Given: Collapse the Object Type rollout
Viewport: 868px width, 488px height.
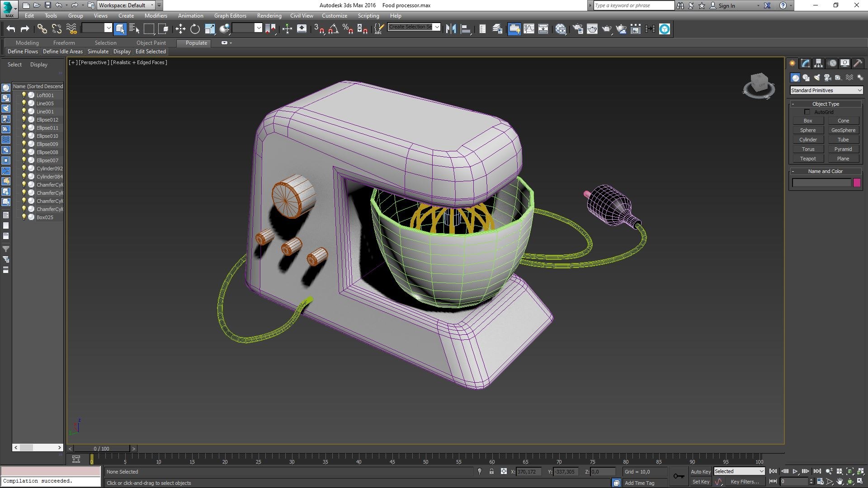Looking at the screenshot, I should click(x=826, y=104).
